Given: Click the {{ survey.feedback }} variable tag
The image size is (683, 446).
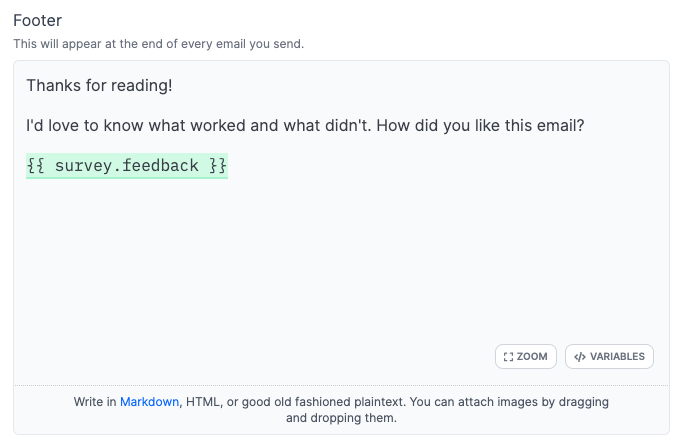Looking at the screenshot, I should pos(127,166).
